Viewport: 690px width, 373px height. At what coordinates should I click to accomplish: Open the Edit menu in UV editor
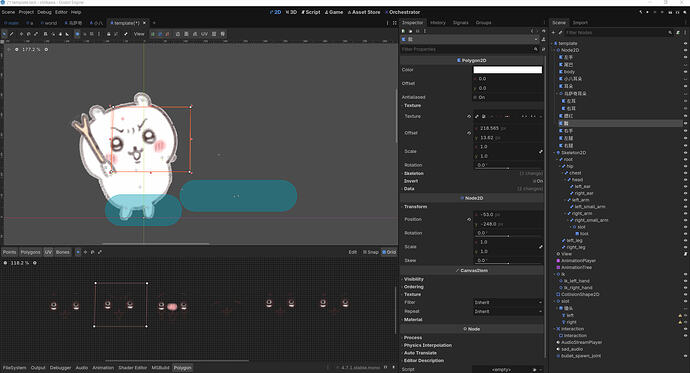(352, 252)
